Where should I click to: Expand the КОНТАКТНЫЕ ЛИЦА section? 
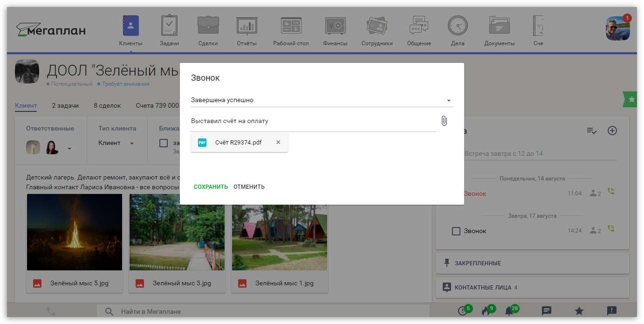point(532,288)
